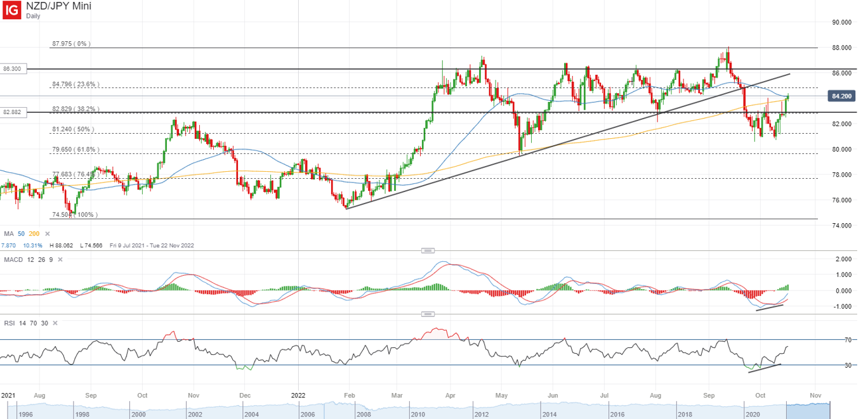The image size is (868, 419).
Task: Select the 84.796 (23.6%) Fibonacci label
Action: pos(75,84)
